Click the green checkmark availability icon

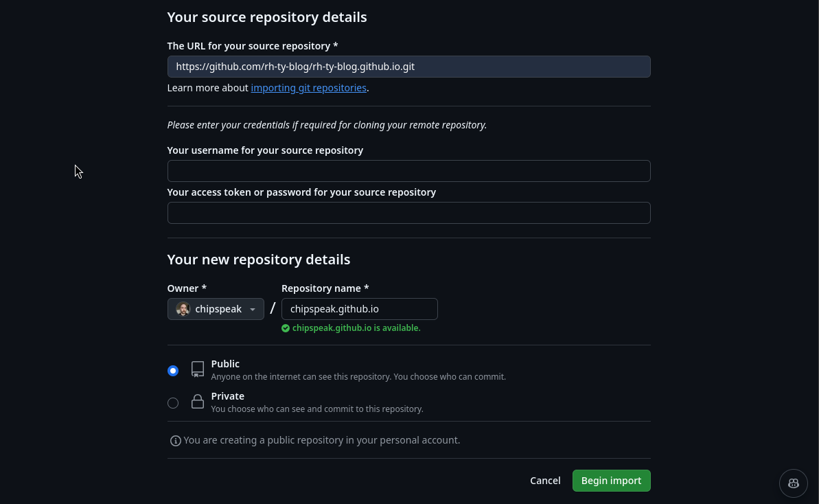(x=286, y=328)
